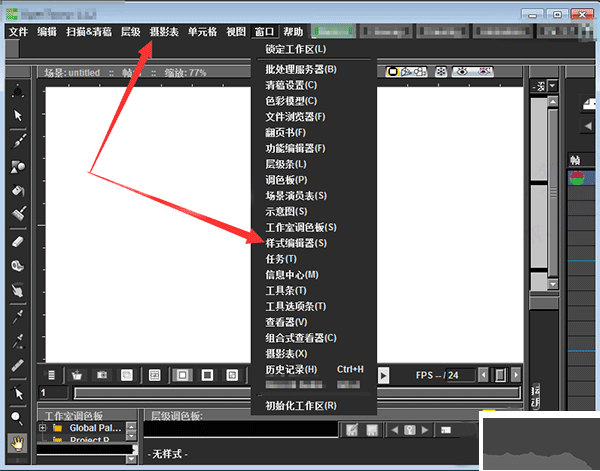Image resolution: width=600 pixels, height=471 pixels.
Task: Click the freeze snowflake icon in viewer header
Action: pyautogui.click(x=441, y=72)
